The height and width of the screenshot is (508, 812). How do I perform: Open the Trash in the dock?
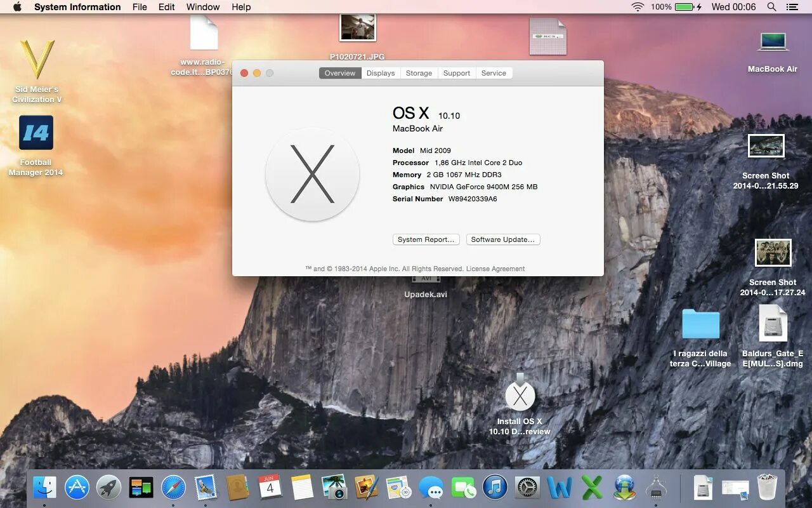coord(768,488)
